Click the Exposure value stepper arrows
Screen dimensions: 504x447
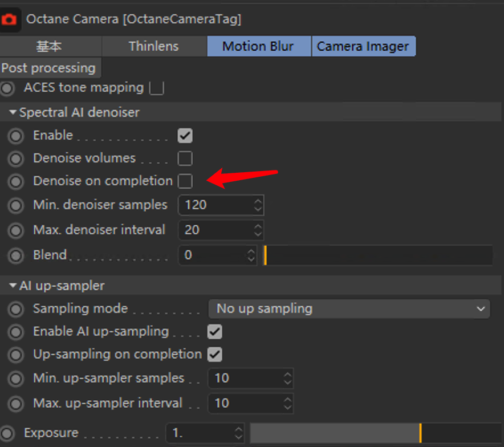coord(238,433)
